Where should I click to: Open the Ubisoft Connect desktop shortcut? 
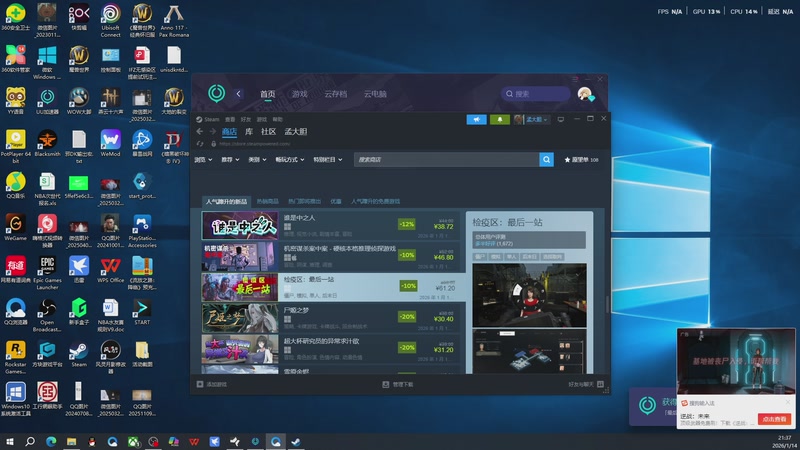point(111,20)
